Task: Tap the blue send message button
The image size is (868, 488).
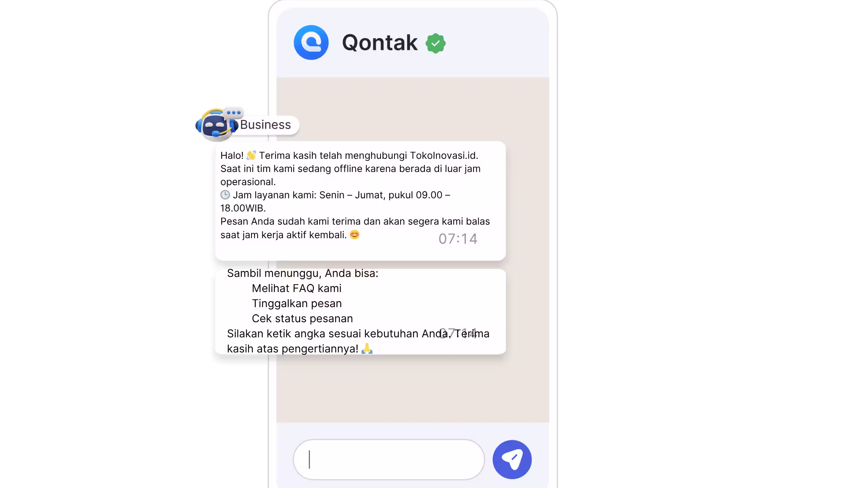Action: click(x=512, y=459)
